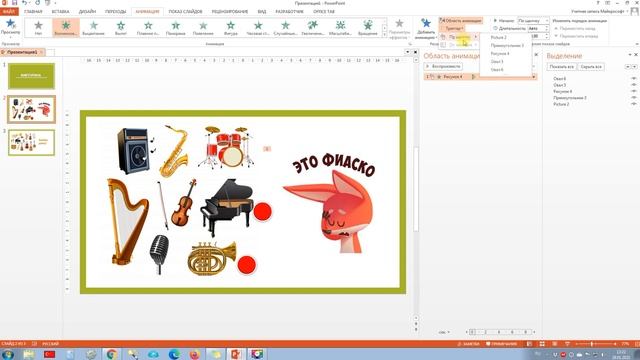The image size is (640, 360).
Task: Open Firefox from the taskbar
Action: point(195,354)
